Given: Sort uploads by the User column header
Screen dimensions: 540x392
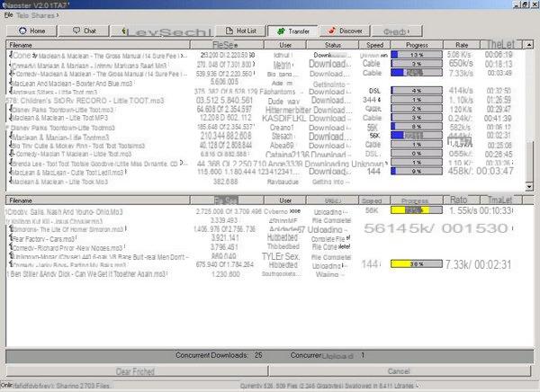Looking at the screenshot, I should pyautogui.click(x=285, y=200).
